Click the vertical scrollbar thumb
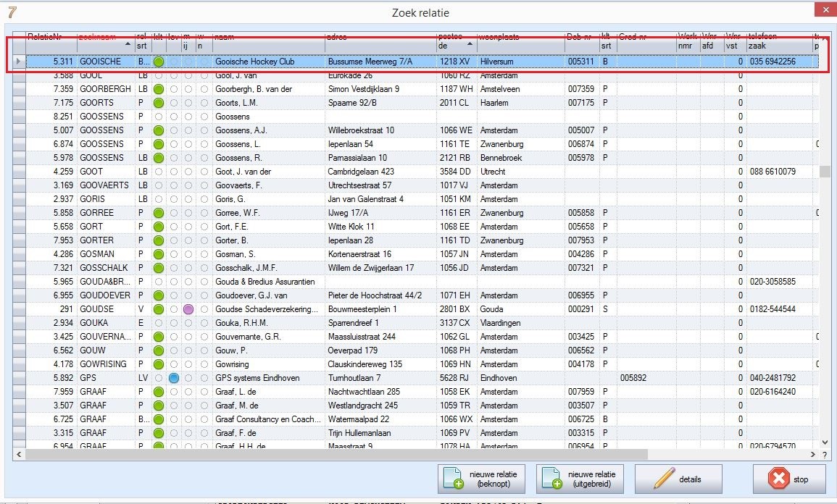Viewport: 837px width, 504px height. (825, 171)
